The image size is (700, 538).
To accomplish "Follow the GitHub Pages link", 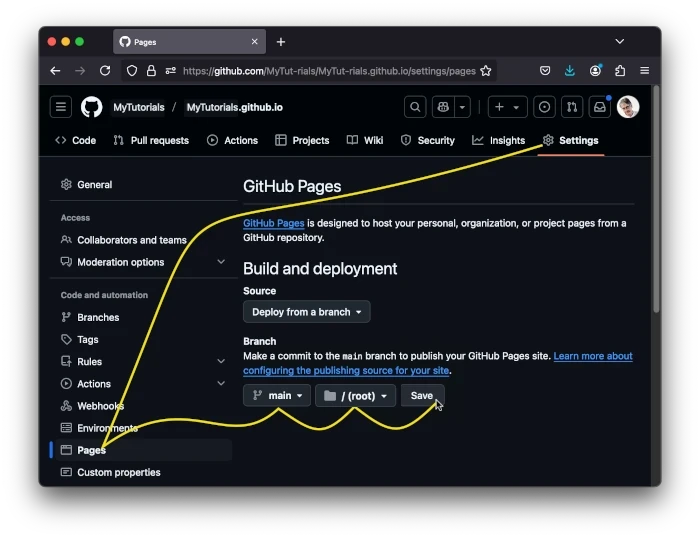I will [x=274, y=223].
